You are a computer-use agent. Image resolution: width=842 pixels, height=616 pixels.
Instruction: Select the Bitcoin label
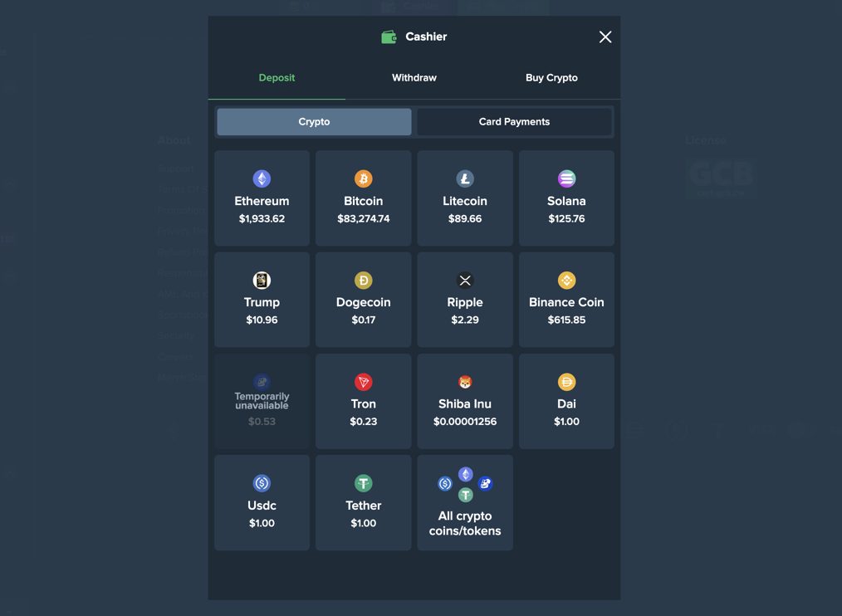point(364,201)
